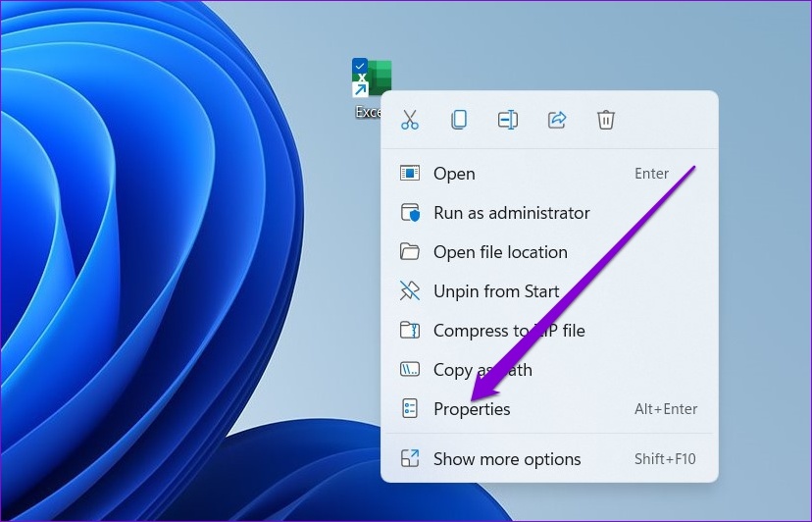Click the Share icon in context menu
This screenshot has width=812, height=522.
click(x=557, y=120)
